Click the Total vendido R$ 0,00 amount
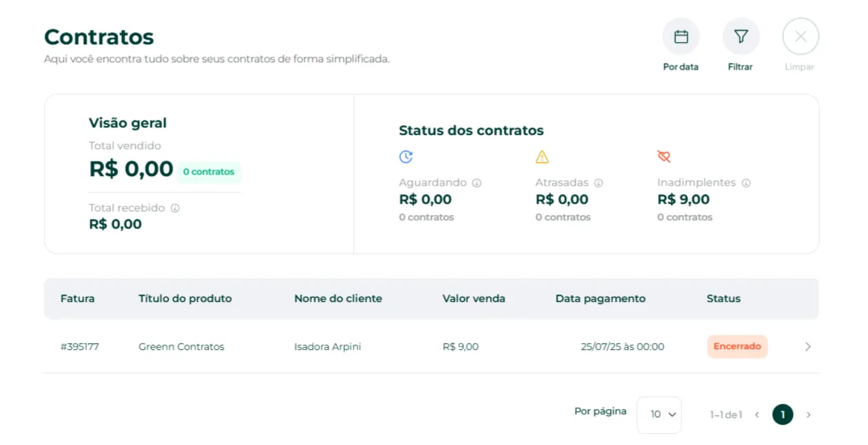 (x=131, y=169)
